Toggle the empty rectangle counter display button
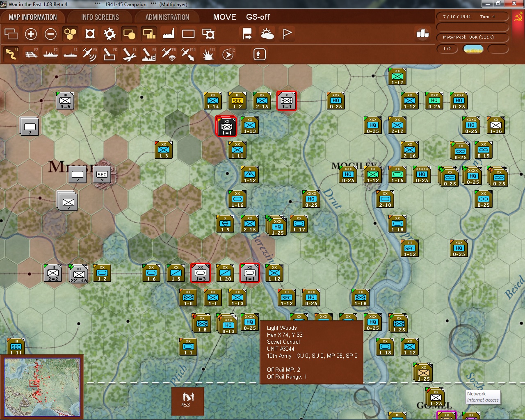Viewport: 525px width, 420px height. pyautogui.click(x=188, y=34)
